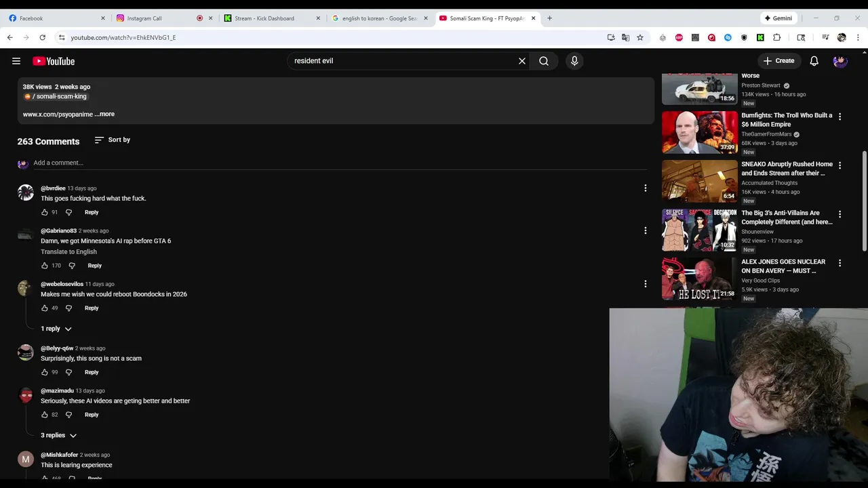
Task: Open the YouTube guide hamburger menu
Action: tap(16, 61)
